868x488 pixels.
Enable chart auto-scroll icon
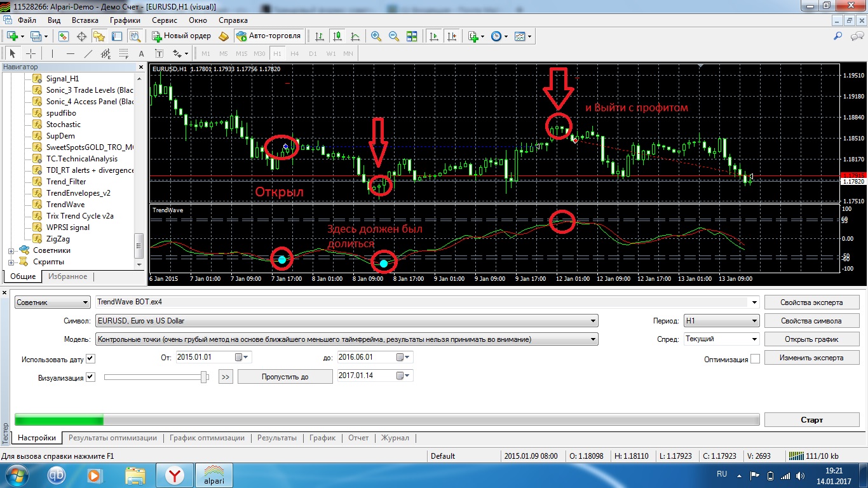[x=434, y=36]
